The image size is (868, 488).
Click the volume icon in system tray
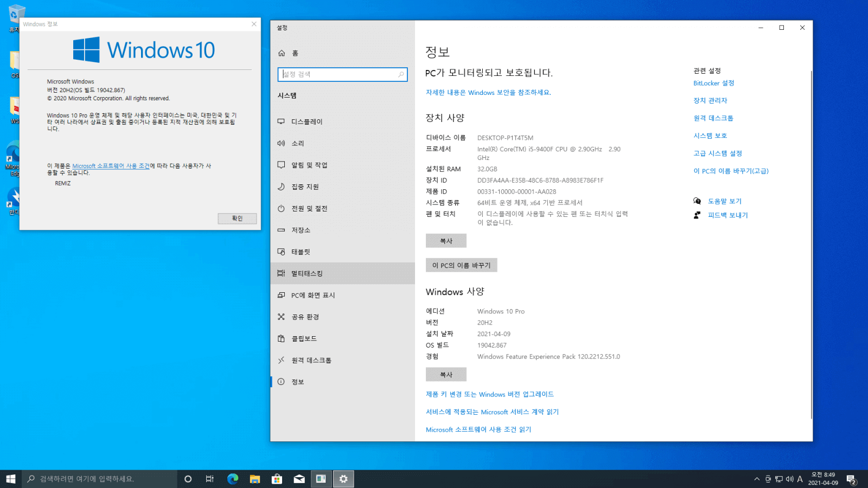coord(790,479)
